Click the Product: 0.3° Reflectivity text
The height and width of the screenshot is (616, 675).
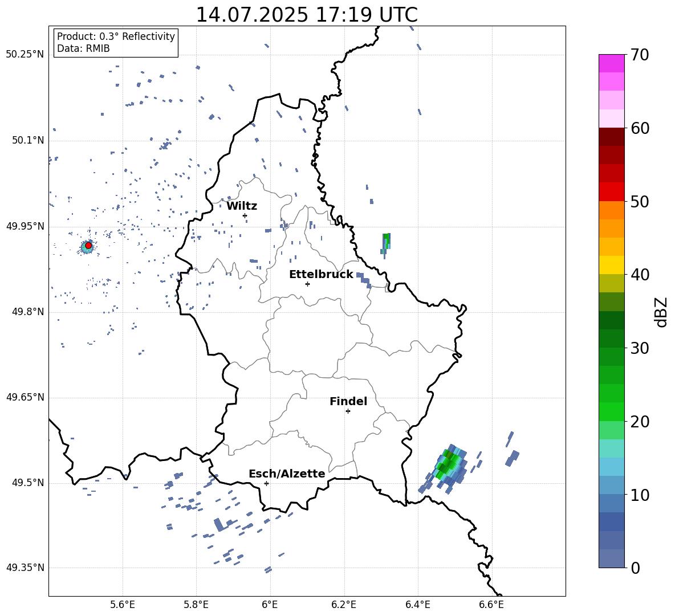116,36
